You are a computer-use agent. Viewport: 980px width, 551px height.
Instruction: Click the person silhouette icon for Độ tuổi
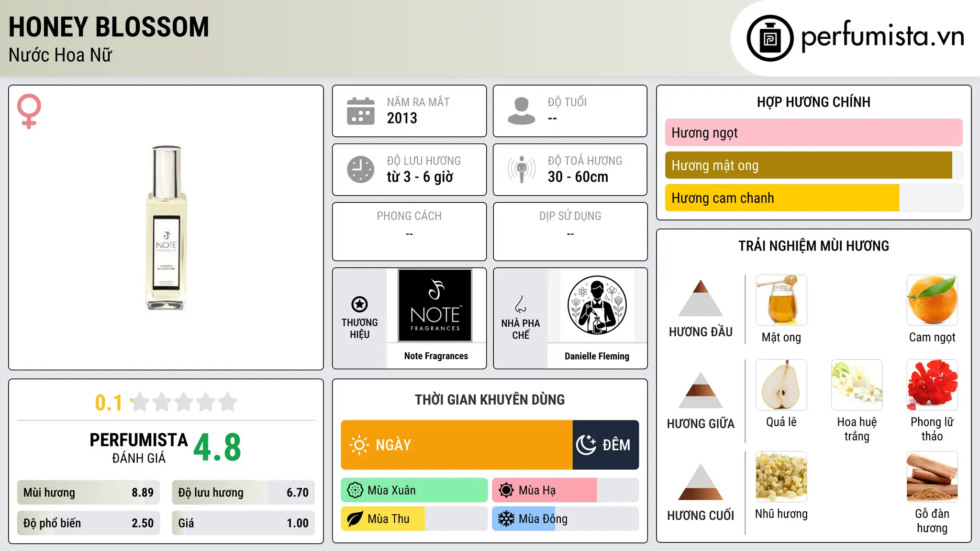pyautogui.click(x=522, y=111)
